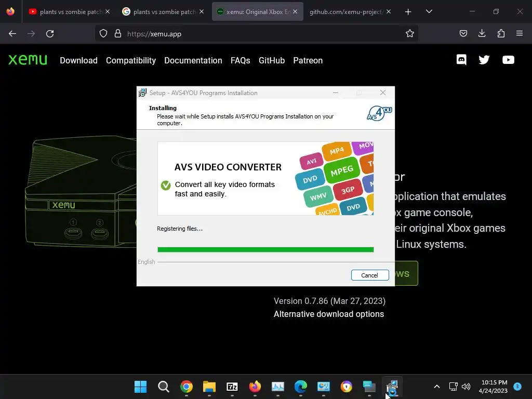
Task: Open the Download nav item
Action: point(79,60)
